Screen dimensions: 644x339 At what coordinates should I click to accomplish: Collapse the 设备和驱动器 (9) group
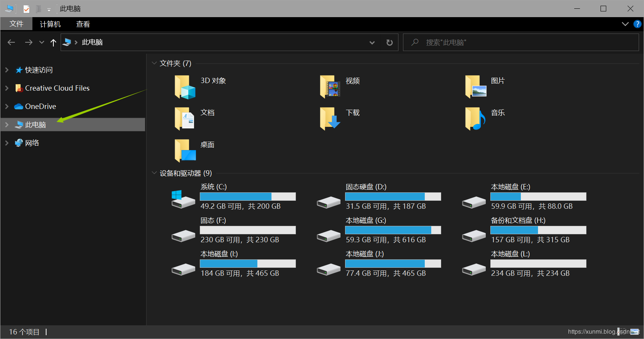[154, 173]
